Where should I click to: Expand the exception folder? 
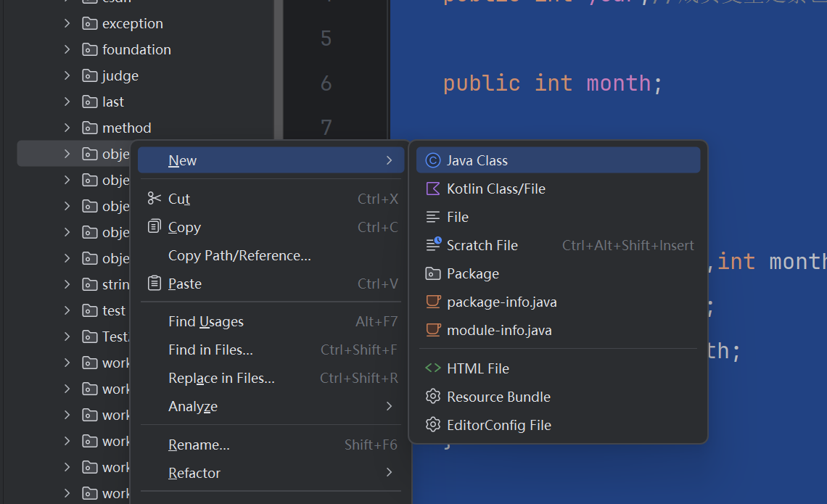point(67,23)
